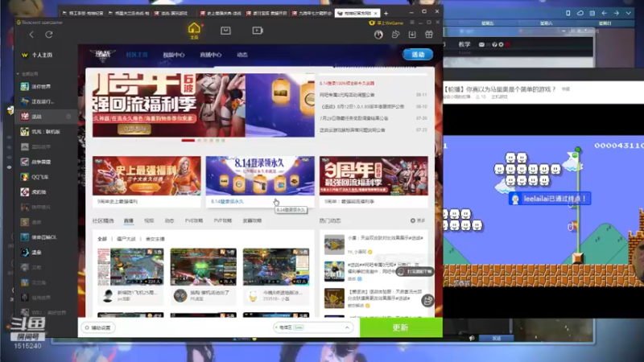Open 辅助设置 at bottom left

(x=98, y=327)
